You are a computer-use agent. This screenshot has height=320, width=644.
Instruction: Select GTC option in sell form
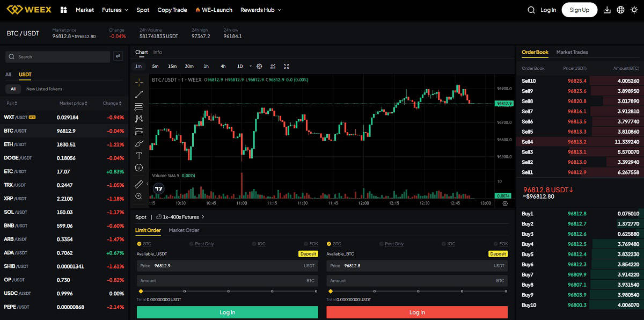click(x=334, y=244)
